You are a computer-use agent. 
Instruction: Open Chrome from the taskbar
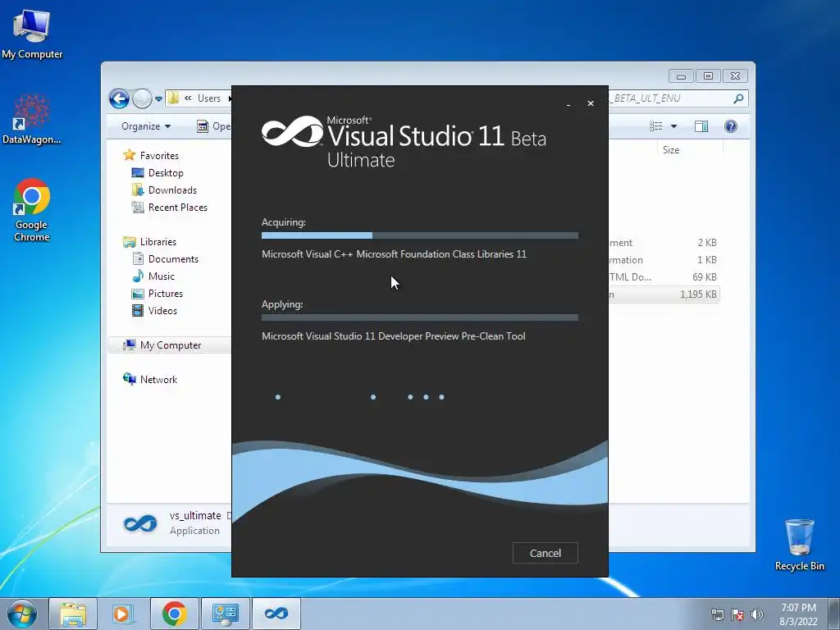174,614
